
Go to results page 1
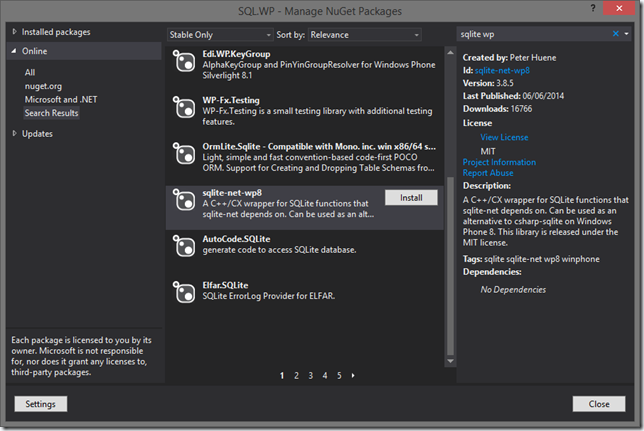click(282, 376)
